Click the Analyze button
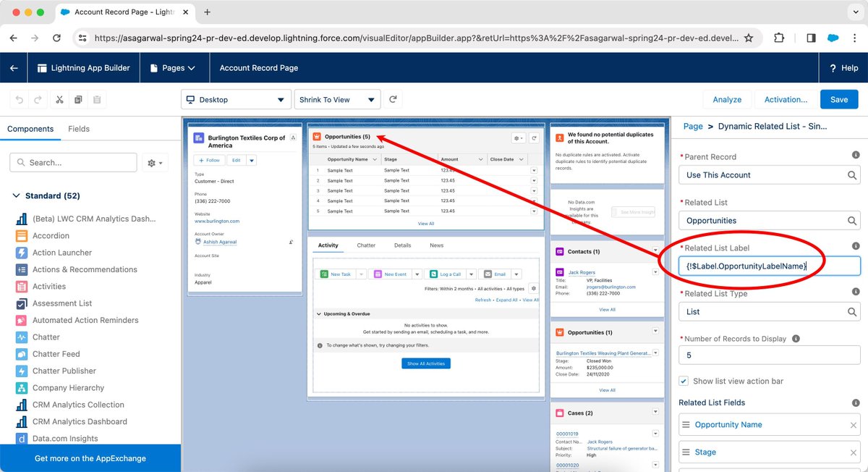Viewport: 868px width, 472px height. pos(727,100)
